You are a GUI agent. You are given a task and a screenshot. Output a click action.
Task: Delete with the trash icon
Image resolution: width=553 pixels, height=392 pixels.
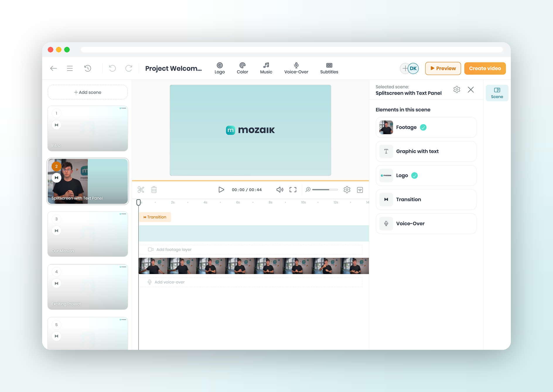154,190
